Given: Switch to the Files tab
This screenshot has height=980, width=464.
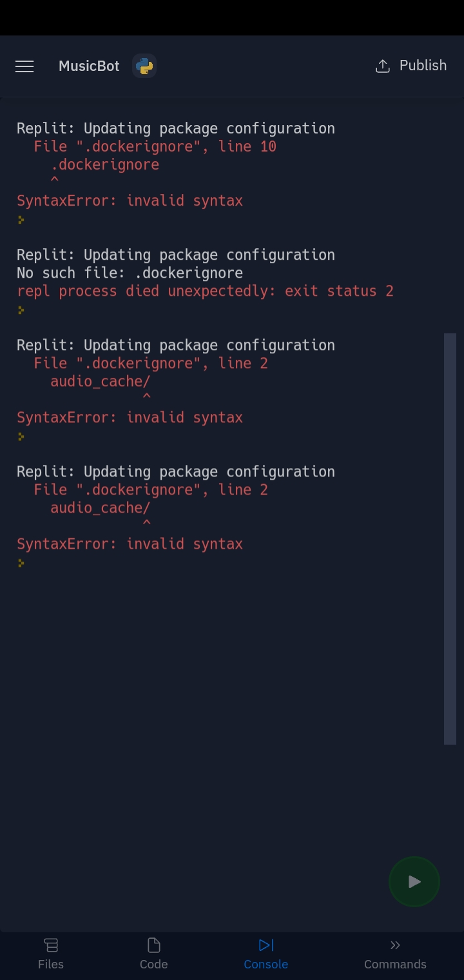Looking at the screenshot, I should 51,954.
